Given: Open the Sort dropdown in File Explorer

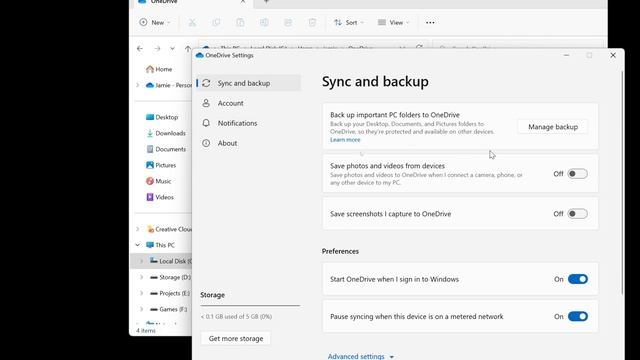Looking at the screenshot, I should click(349, 22).
